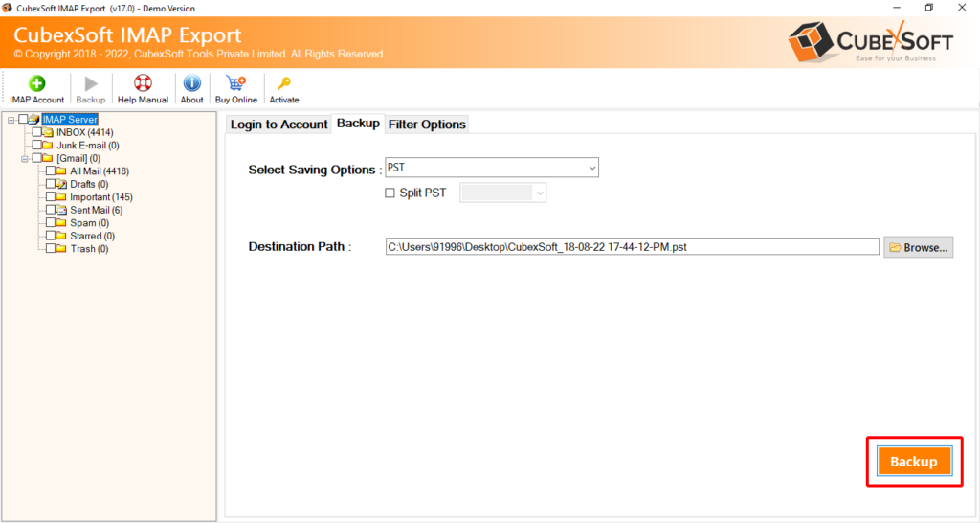Viewport: 980px width, 523px height.
Task: Click the Buy Online cart icon
Action: [236, 83]
